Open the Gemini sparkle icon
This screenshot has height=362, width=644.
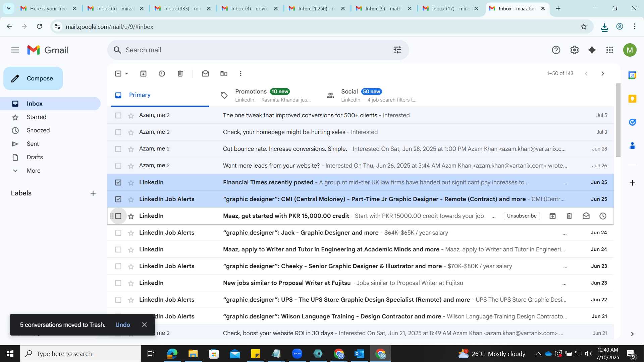tap(592, 50)
